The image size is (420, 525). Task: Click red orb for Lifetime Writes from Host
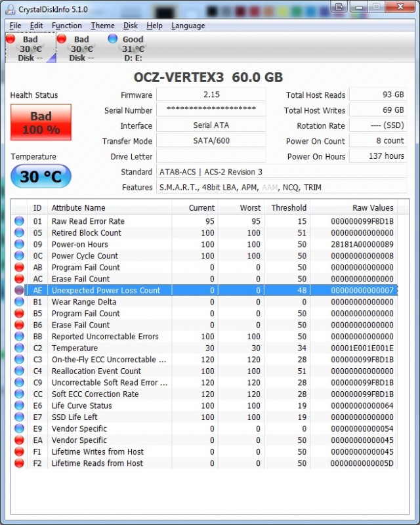(x=20, y=451)
